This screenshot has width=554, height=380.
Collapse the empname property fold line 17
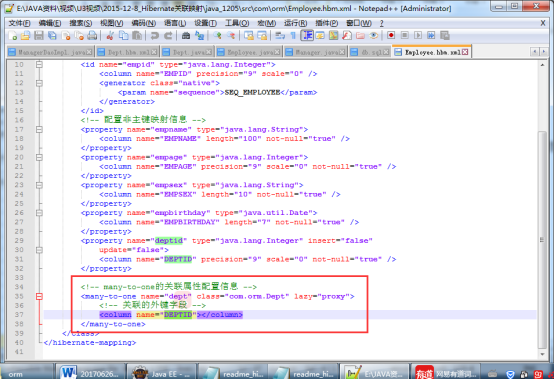pyautogui.click(x=39, y=130)
